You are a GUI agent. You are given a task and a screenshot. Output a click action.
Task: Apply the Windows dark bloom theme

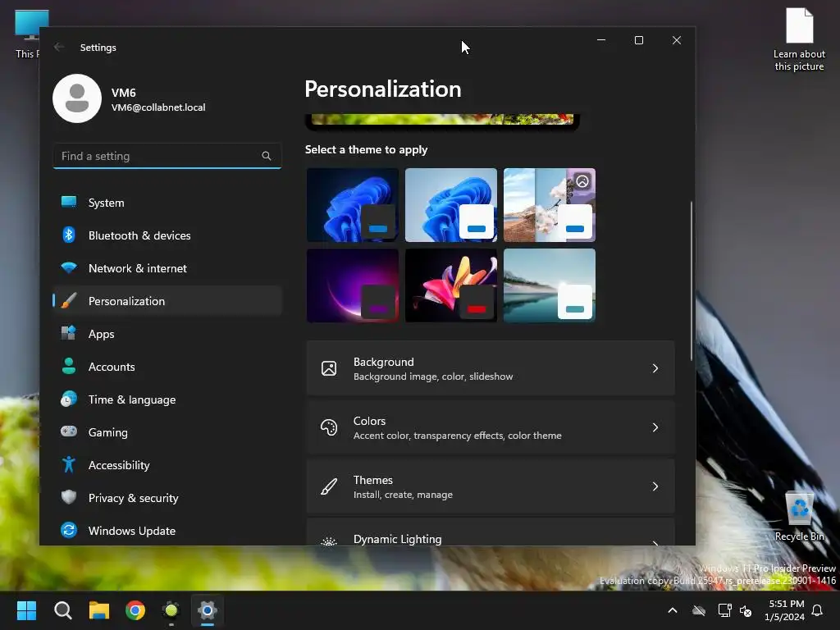pyautogui.click(x=353, y=205)
